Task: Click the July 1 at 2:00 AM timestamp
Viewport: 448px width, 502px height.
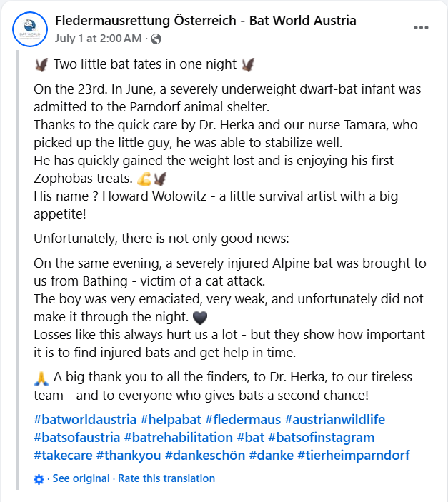Action: (x=98, y=39)
